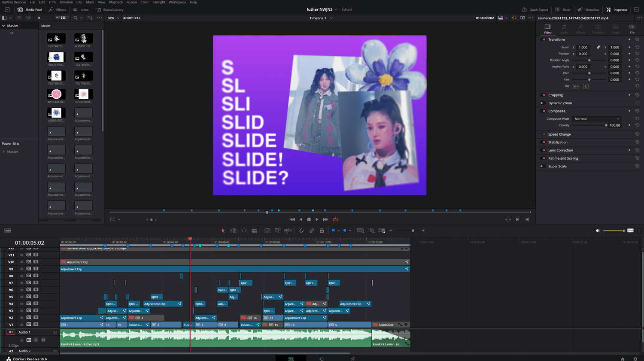The image size is (644, 361).
Task: Toggle Zoom X/Y link chain icon
Action: (x=598, y=47)
